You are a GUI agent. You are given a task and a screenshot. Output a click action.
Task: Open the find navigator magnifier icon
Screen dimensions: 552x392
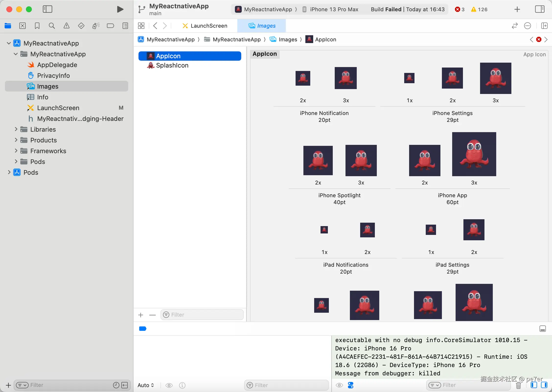52,26
